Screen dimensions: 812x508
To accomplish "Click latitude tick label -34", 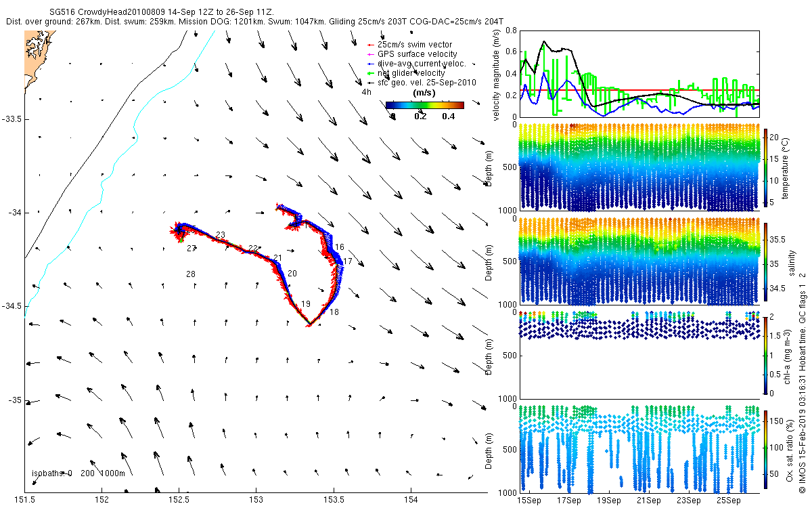I will point(15,213).
